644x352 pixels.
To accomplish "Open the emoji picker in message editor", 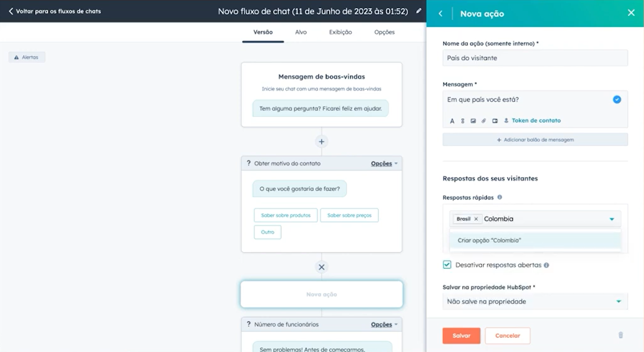I will tap(463, 120).
